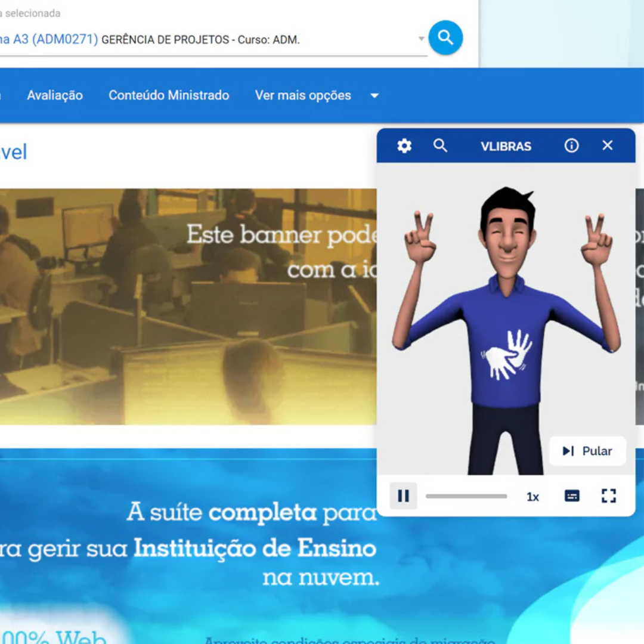Open VLibras dictionary search icon
The image size is (644, 644).
coord(440,145)
